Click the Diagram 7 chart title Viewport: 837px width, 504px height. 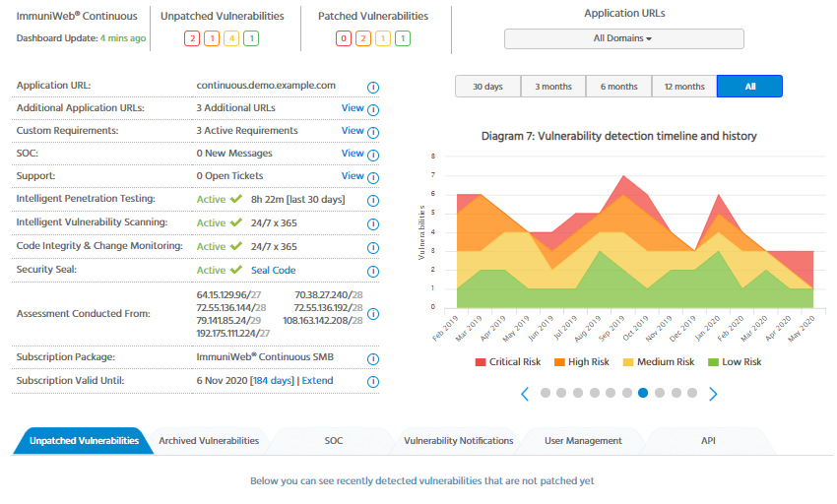[x=618, y=136]
